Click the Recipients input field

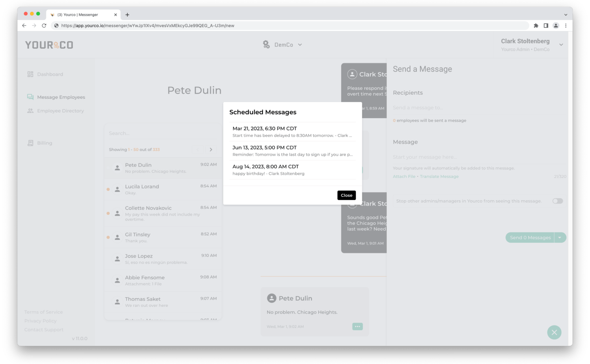pyautogui.click(x=479, y=108)
